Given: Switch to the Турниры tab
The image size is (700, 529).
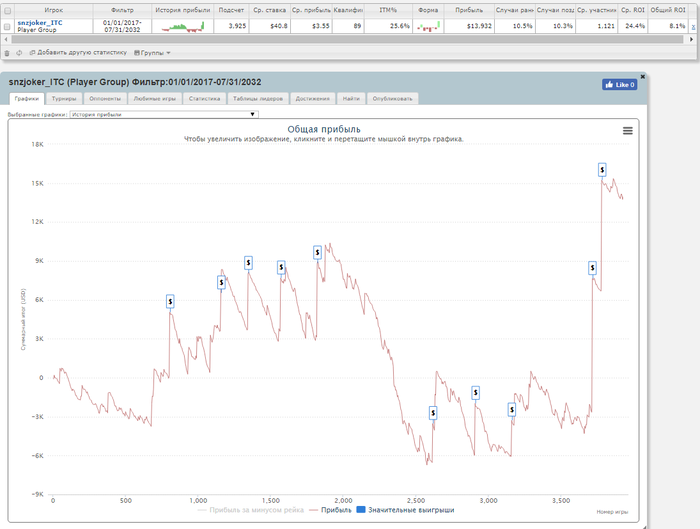Looking at the screenshot, I should 64,99.
